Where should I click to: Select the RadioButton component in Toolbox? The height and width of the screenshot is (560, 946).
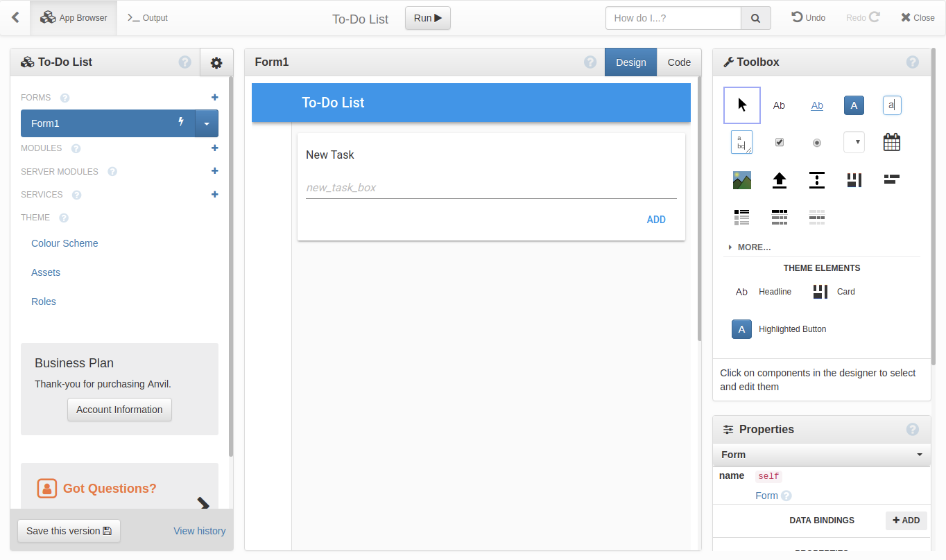click(x=816, y=142)
